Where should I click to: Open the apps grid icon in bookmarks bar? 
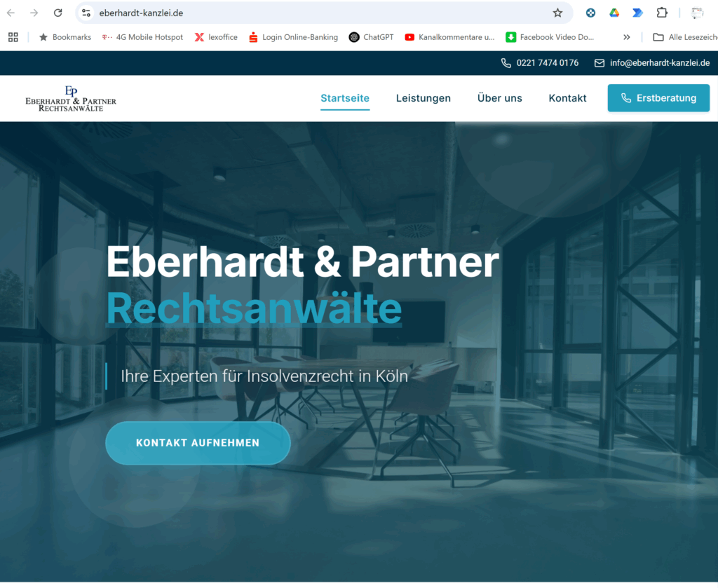click(13, 37)
